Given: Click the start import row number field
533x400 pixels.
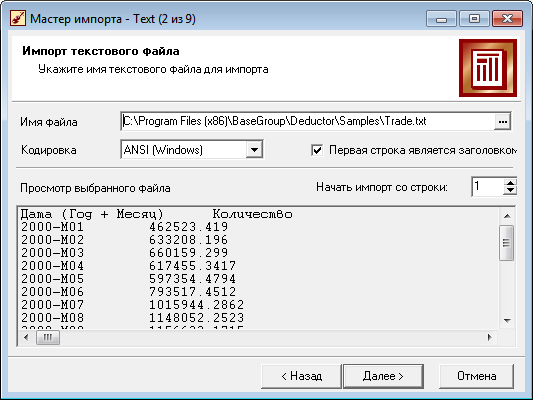Looking at the screenshot, I should [488, 186].
